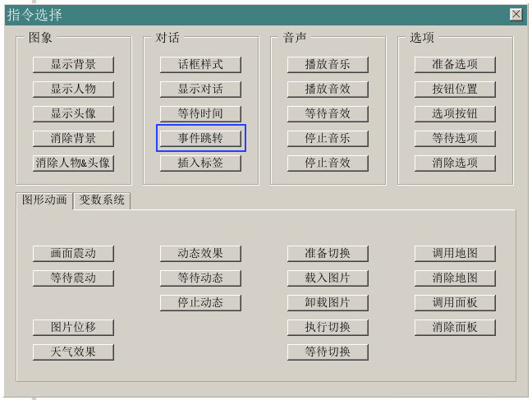
Task: Close the 指令选择 dialog
Action: 516,14
